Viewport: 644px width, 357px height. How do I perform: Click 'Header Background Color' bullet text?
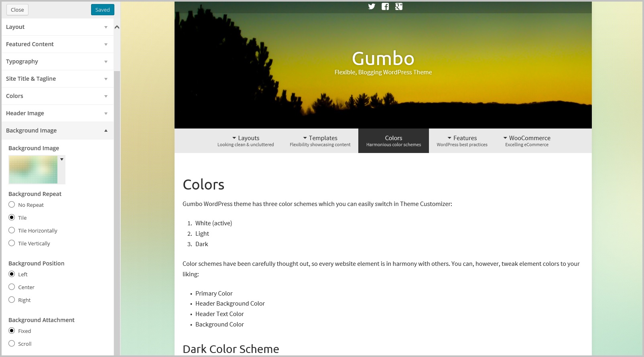coord(230,304)
